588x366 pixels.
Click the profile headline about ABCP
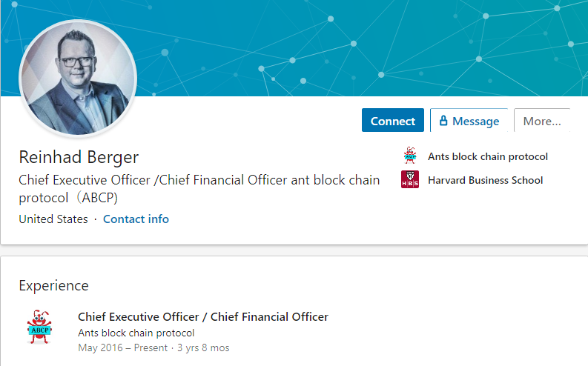point(199,189)
